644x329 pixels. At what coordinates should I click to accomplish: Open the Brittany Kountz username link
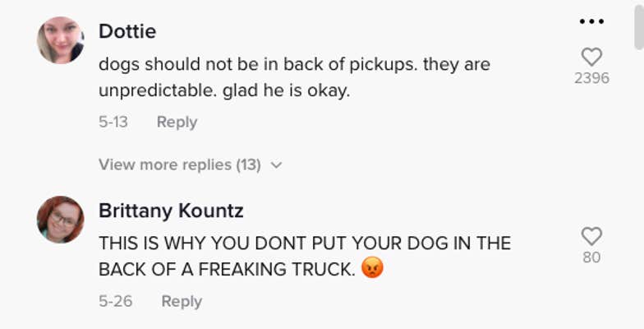(171, 211)
